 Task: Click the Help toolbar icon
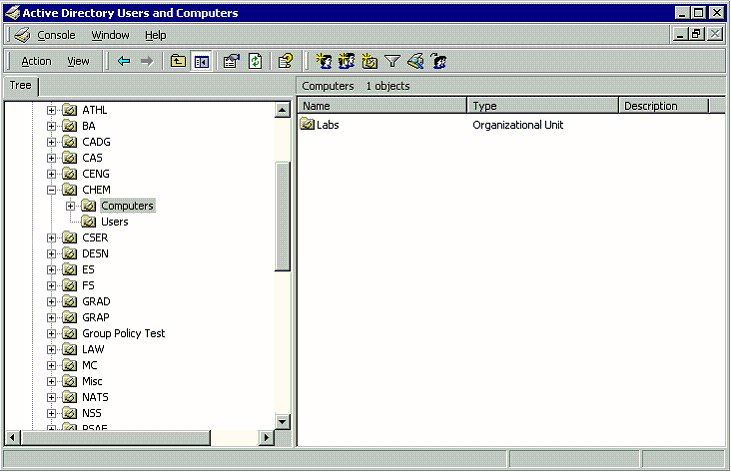pos(285,61)
